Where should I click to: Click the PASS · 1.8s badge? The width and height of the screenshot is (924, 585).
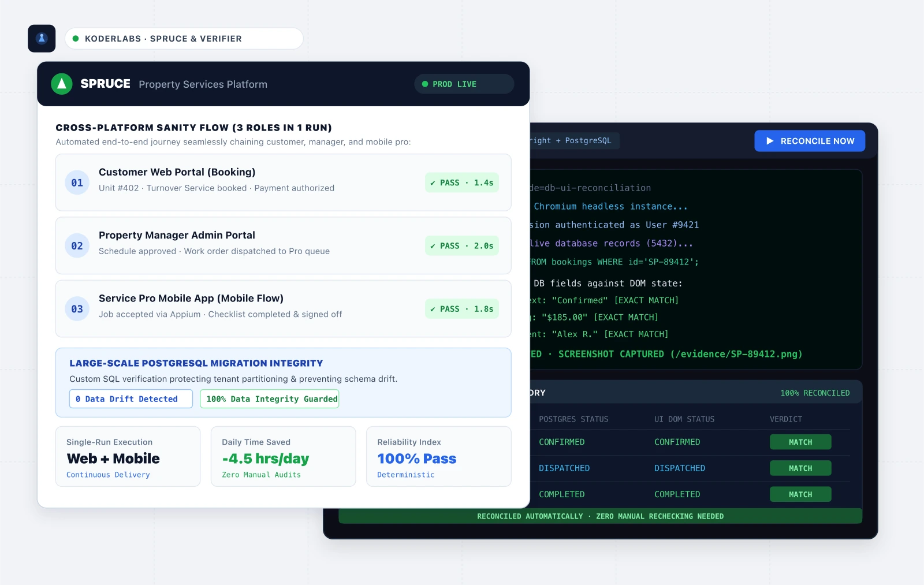coord(461,309)
